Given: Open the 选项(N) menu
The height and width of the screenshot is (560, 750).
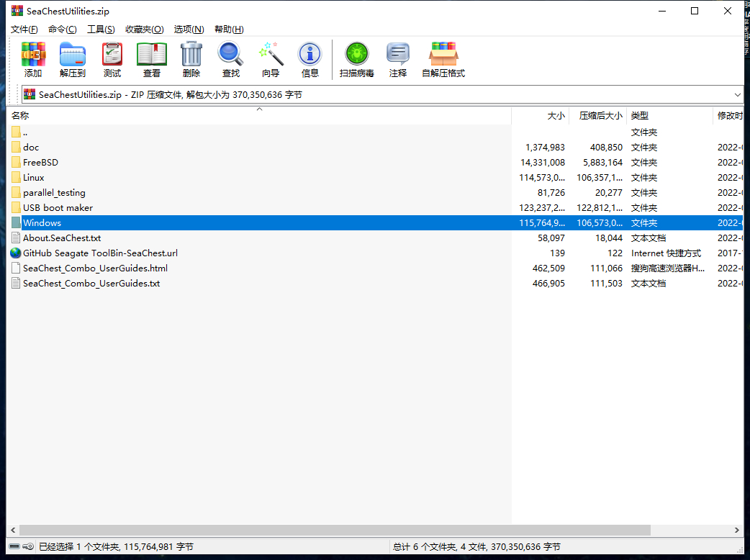Looking at the screenshot, I should (189, 30).
